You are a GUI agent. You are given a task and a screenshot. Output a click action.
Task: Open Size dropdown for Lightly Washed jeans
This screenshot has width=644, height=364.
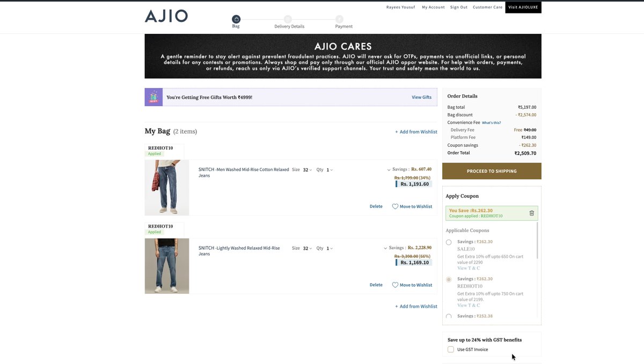(x=307, y=249)
